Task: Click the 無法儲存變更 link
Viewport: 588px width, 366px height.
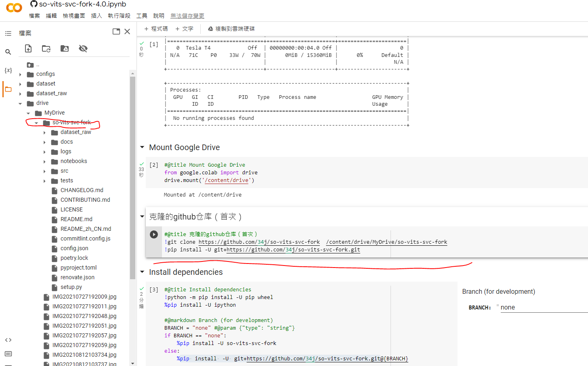Action: (x=187, y=15)
